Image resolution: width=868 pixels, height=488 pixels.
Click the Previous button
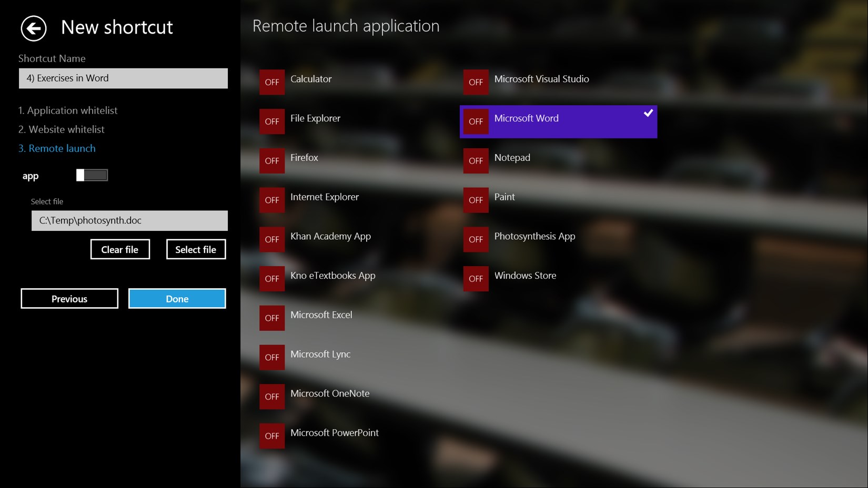coord(69,299)
